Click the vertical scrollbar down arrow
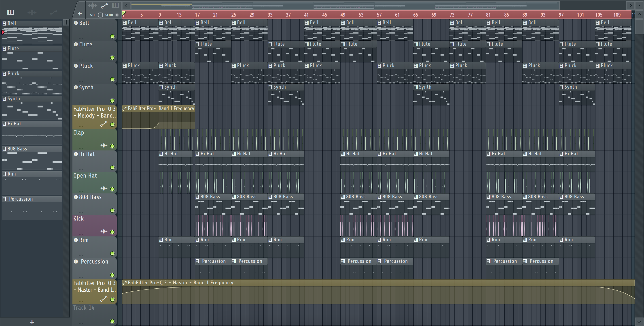The image size is (644, 326). (639, 322)
